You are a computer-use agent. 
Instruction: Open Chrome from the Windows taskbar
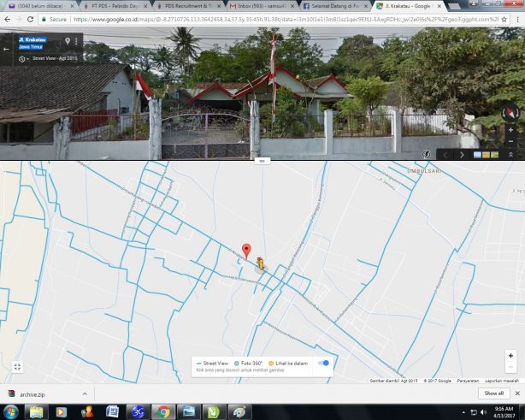click(162, 411)
